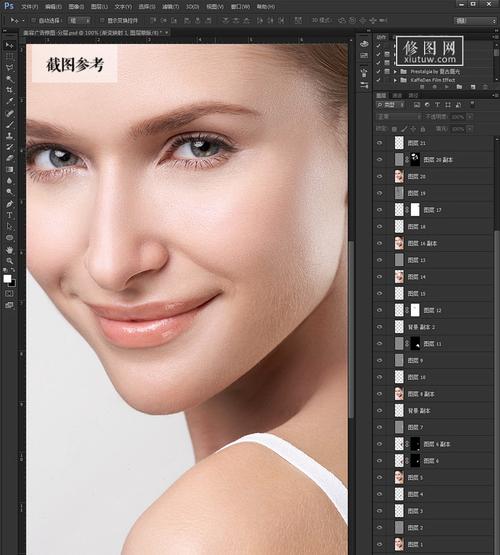The height and width of the screenshot is (555, 500).
Task: Hide the 图层 20 副本 layer
Action: coord(380,160)
